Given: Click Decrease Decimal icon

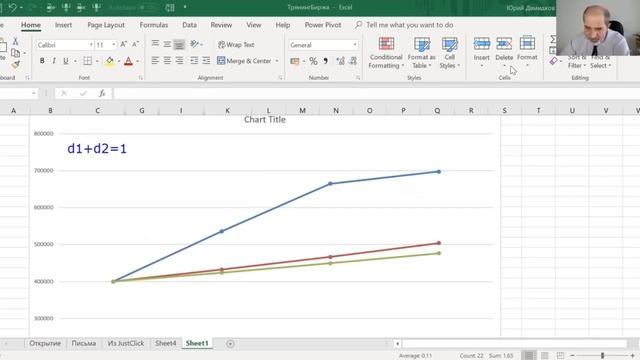Looking at the screenshot, I should coord(353,61).
